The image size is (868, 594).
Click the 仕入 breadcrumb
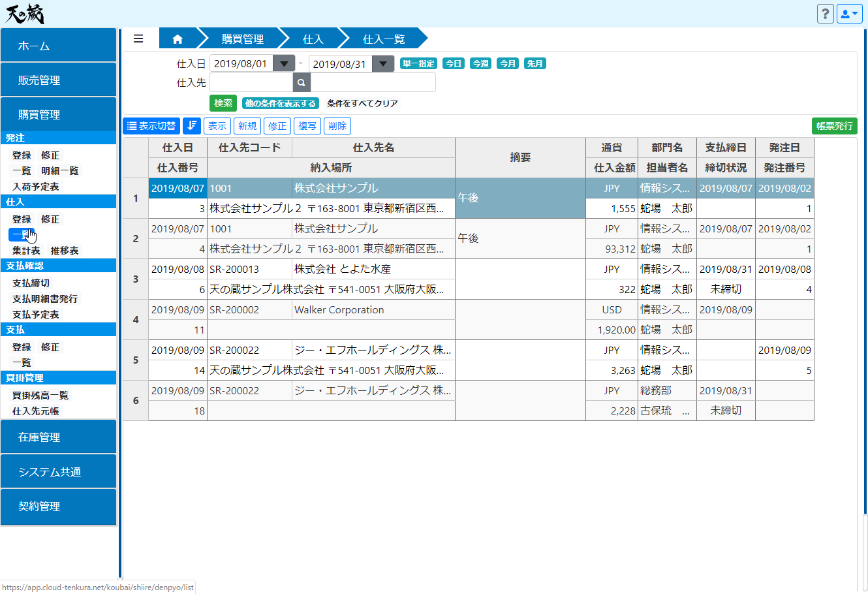coord(313,39)
